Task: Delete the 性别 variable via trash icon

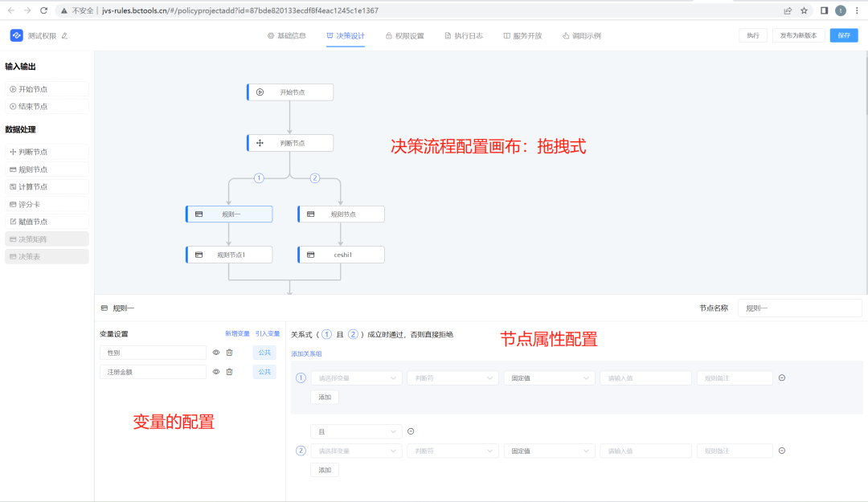Action: point(229,352)
